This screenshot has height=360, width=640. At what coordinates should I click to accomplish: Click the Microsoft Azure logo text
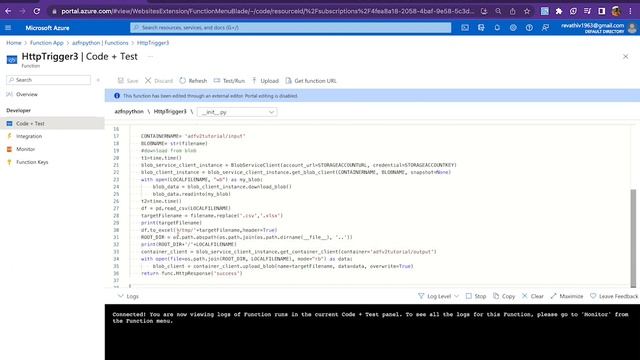(47, 28)
